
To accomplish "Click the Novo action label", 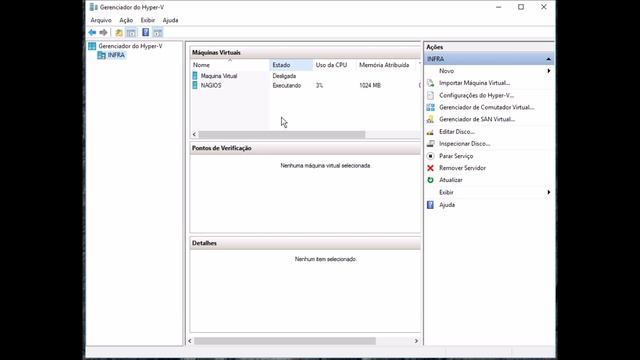I will coord(446,71).
